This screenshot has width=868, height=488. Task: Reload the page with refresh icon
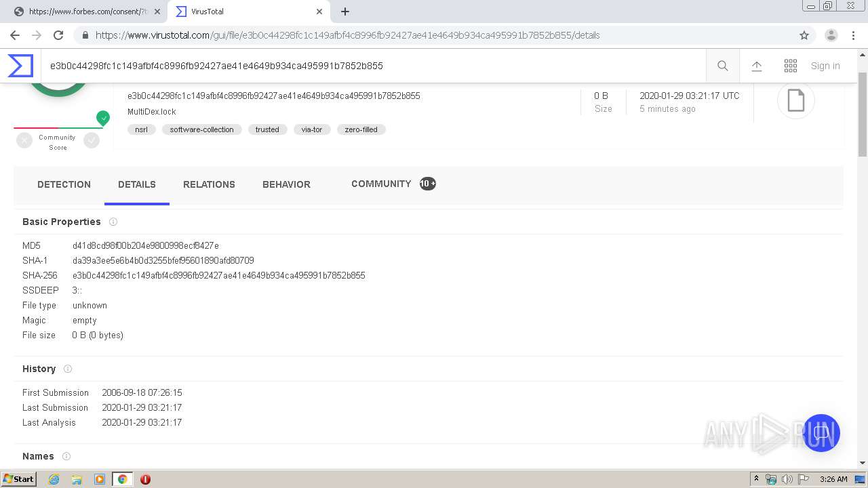58,35
